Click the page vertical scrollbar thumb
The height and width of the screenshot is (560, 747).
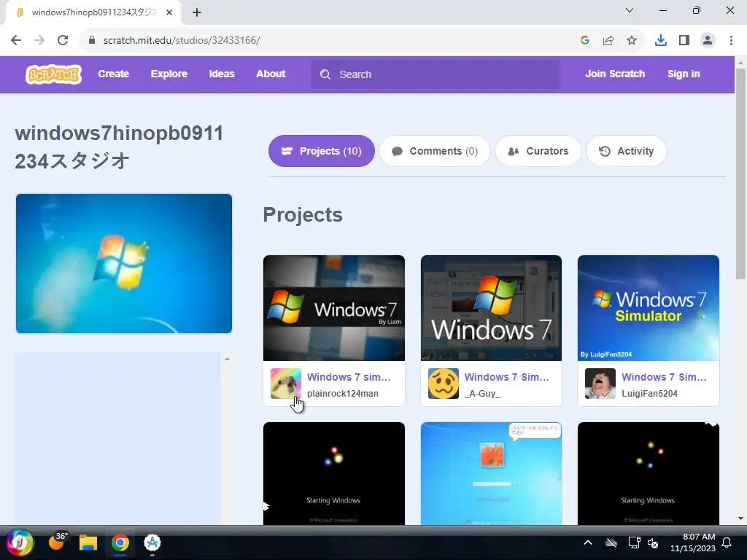click(740, 174)
